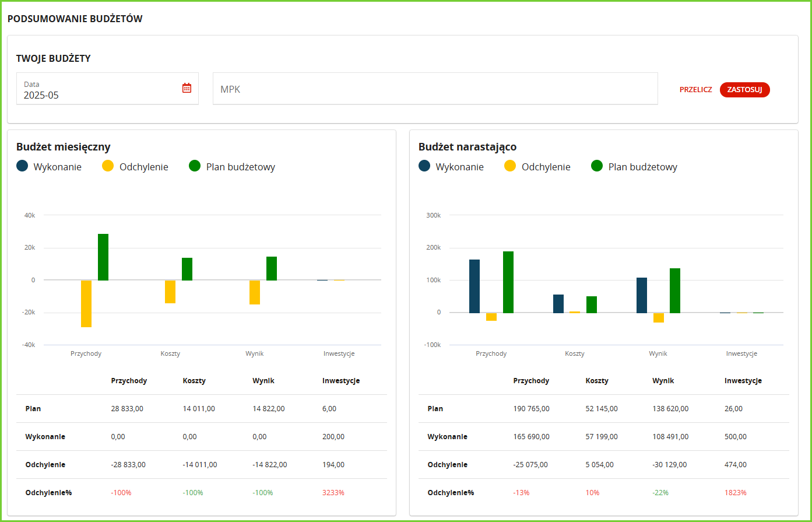Image resolution: width=812 pixels, height=522 pixels.
Task: Toggle Plan budżetowy legend in Budżet narastająco
Action: (634, 166)
